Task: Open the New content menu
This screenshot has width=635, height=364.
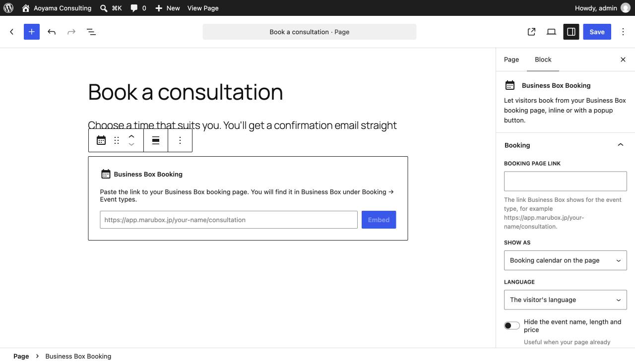Action: [x=167, y=8]
